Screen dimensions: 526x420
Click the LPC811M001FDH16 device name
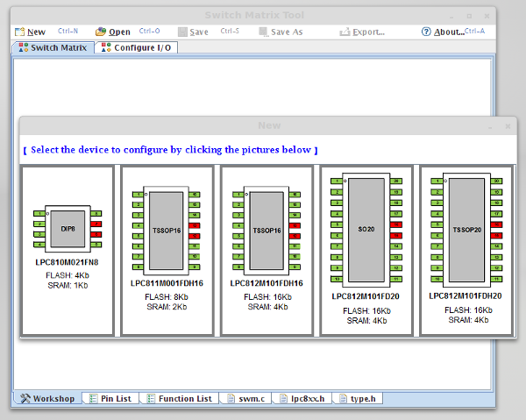point(167,283)
